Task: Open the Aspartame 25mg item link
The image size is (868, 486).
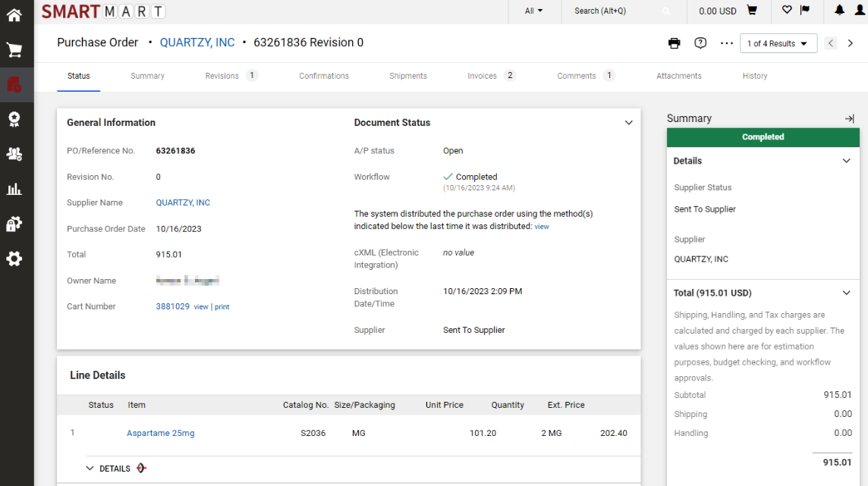Action: (161, 433)
